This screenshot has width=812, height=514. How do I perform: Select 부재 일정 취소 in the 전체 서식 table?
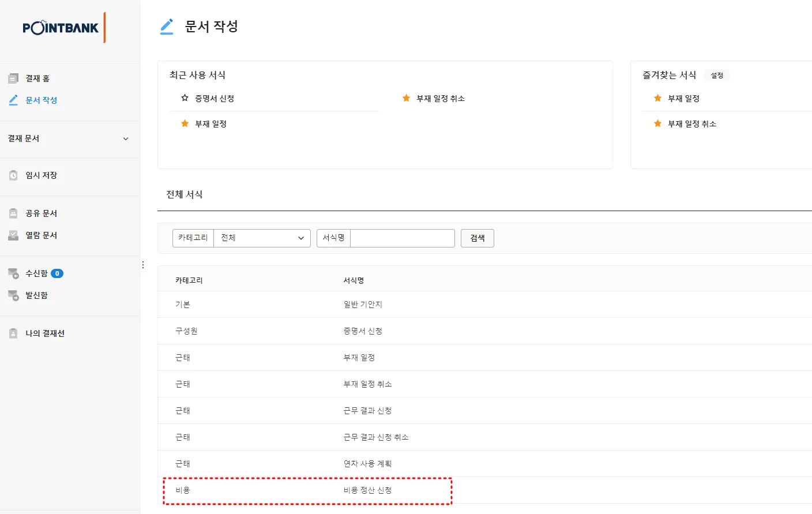[367, 384]
